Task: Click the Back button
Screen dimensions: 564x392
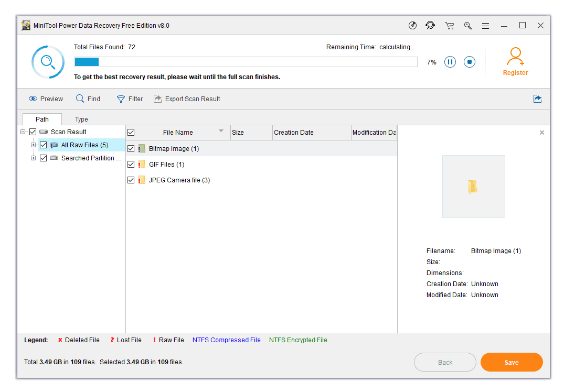Action: [445, 362]
